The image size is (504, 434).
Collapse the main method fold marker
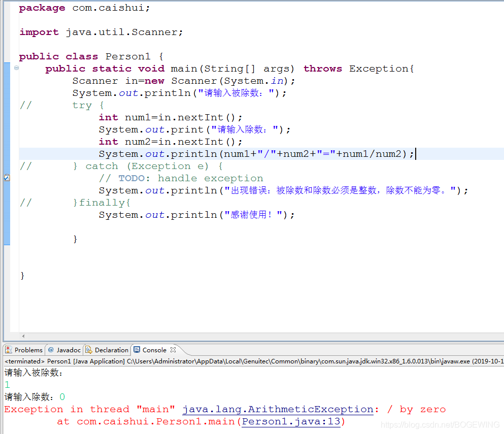tap(16, 68)
